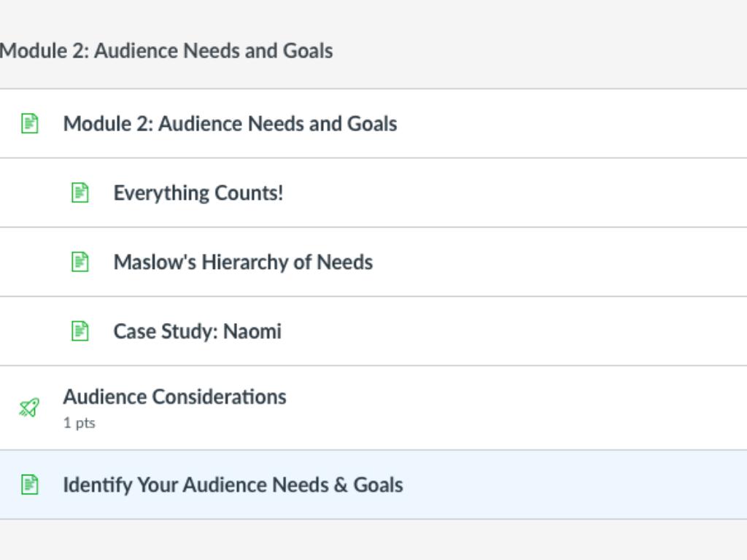Click page icon by Identify Your Audience Needs & Goals
This screenshot has height=560, width=747.
[29, 484]
